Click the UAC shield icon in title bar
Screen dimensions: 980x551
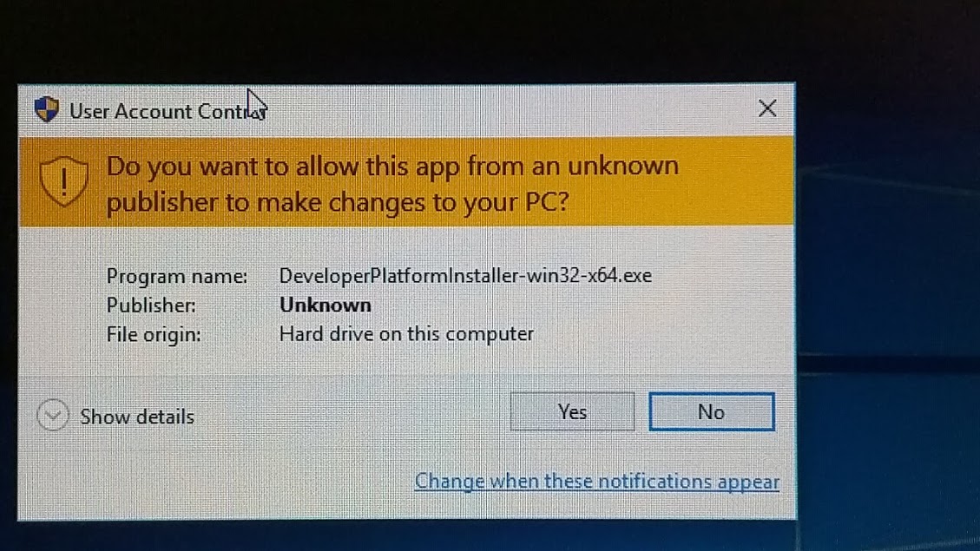(46, 109)
